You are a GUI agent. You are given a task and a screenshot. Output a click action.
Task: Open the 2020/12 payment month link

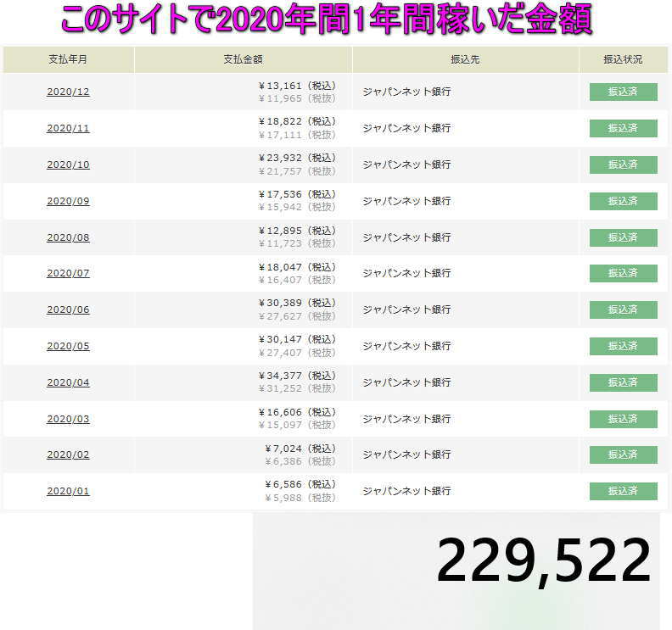coord(68,92)
